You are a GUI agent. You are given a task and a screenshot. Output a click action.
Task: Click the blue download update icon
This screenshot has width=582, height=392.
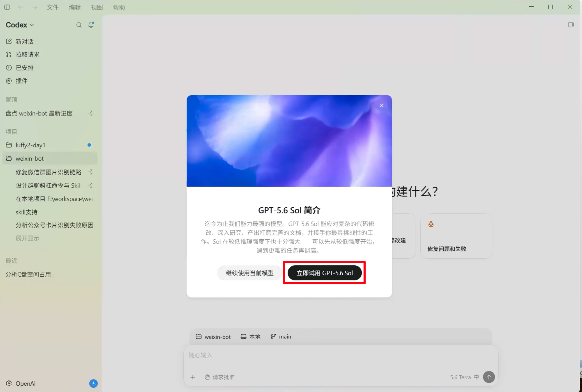click(x=93, y=384)
